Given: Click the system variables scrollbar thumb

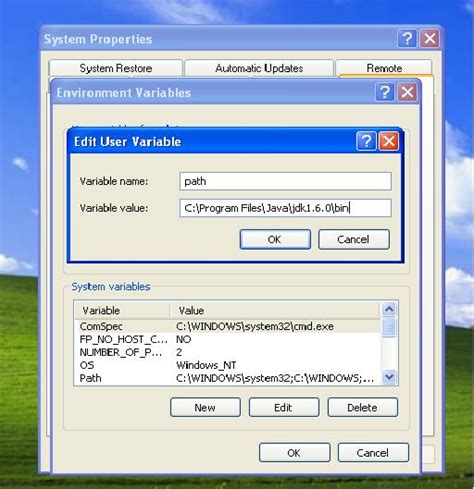Looking at the screenshot, I should point(389,327).
